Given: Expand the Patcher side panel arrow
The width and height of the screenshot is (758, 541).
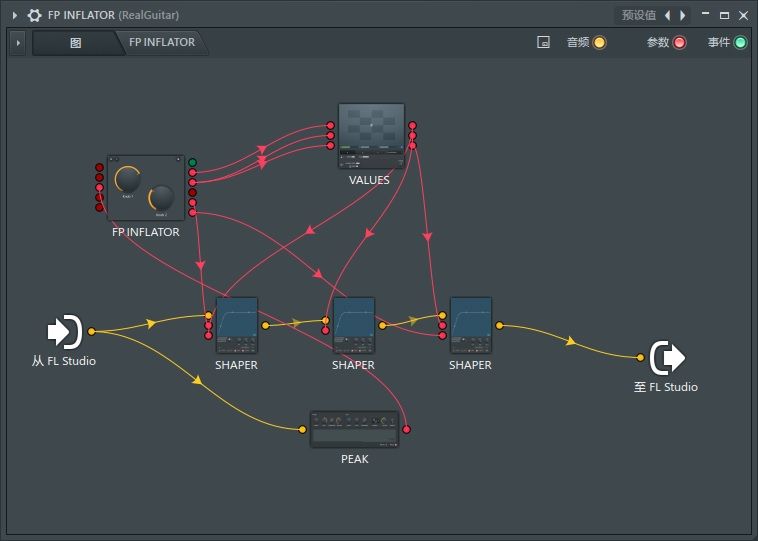Looking at the screenshot, I should (18, 43).
